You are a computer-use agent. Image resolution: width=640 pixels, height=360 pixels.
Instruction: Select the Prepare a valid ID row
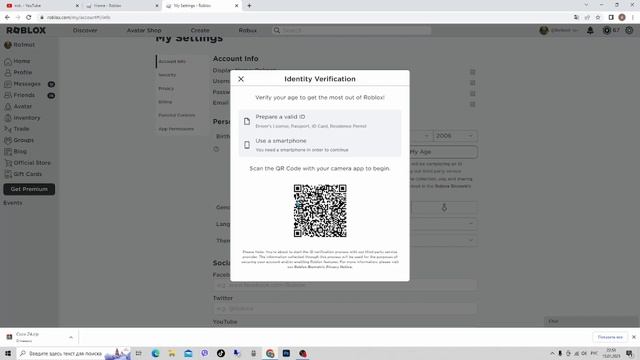coord(320,121)
